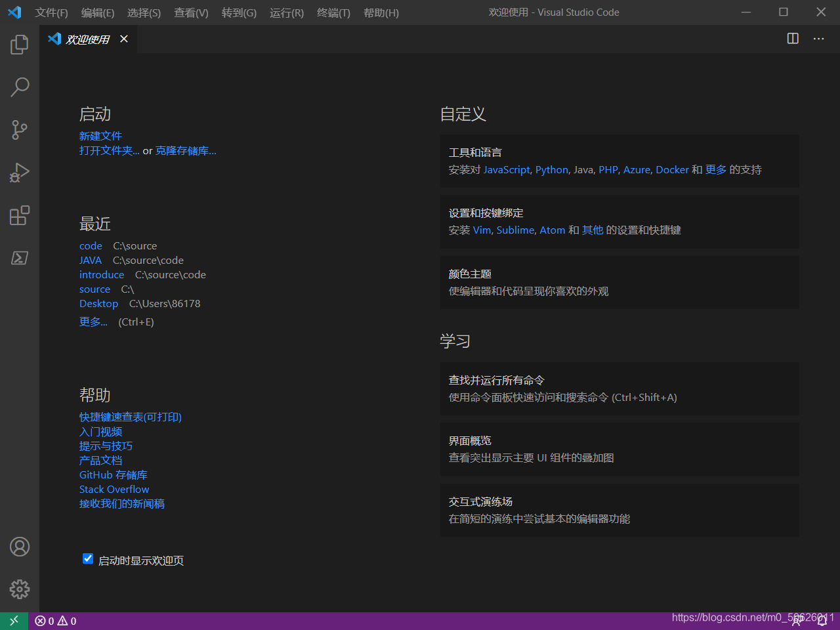This screenshot has height=630, width=840.
Task: Install Python language support
Action: tap(552, 170)
